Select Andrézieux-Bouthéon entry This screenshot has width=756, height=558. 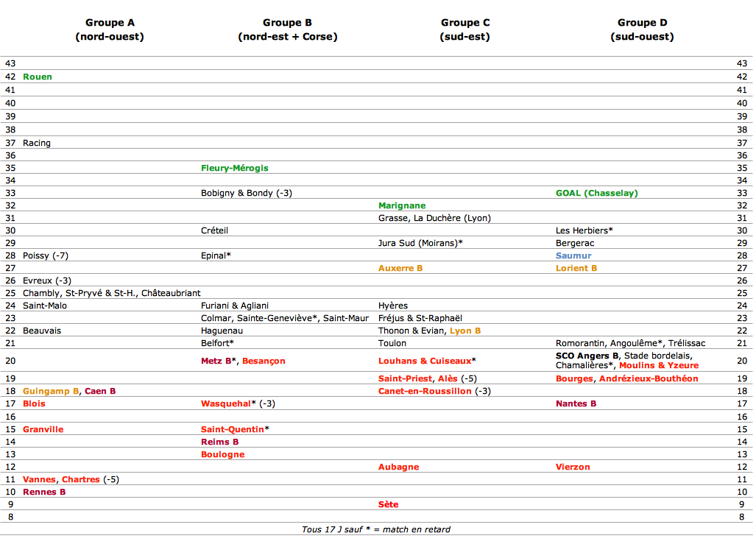click(649, 378)
